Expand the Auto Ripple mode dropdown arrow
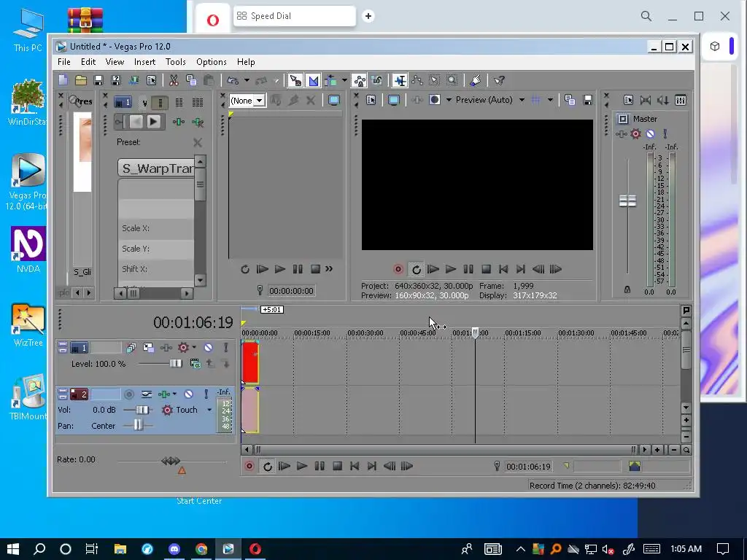 tap(344, 80)
